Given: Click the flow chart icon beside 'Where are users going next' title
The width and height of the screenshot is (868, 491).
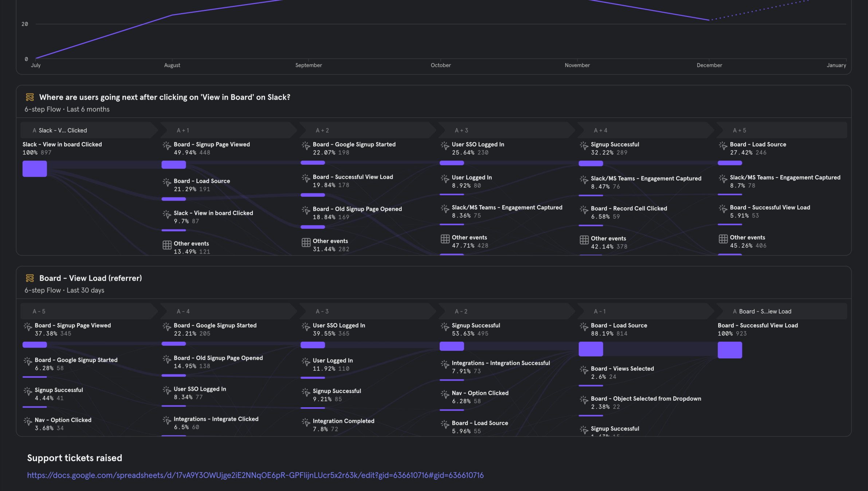Looking at the screenshot, I should coord(30,97).
